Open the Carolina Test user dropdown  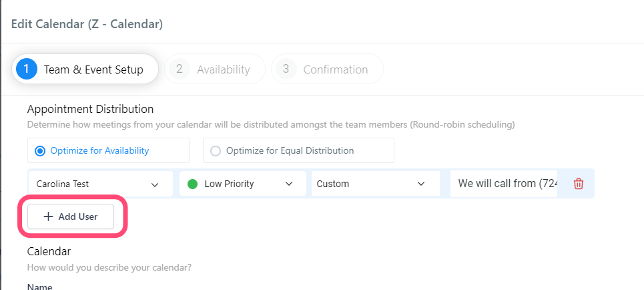[100, 184]
